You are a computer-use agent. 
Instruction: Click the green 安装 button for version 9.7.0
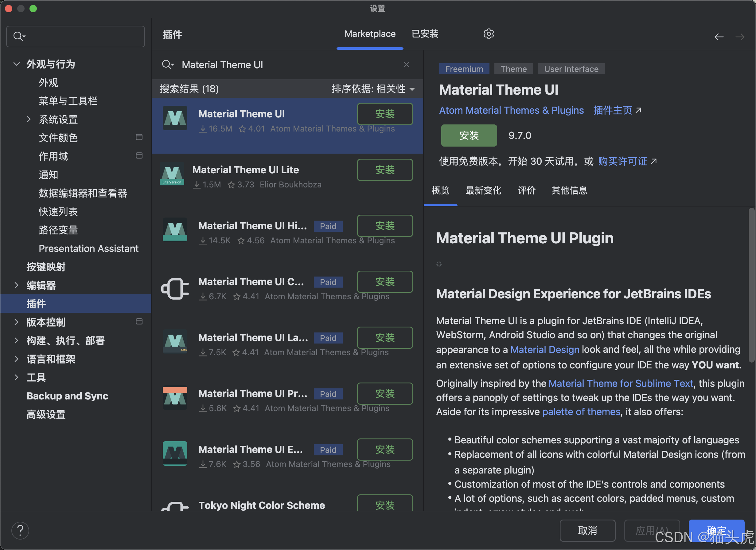point(469,136)
